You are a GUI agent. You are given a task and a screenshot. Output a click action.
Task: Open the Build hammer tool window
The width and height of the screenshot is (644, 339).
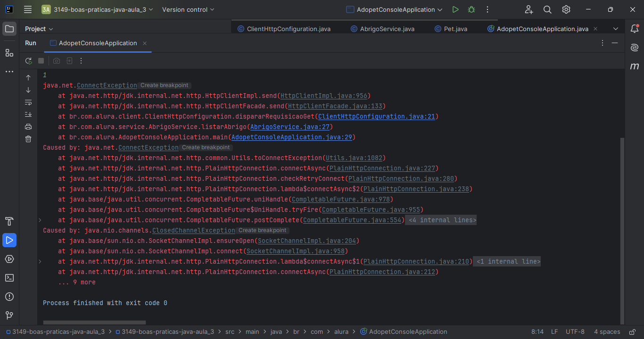[x=9, y=221]
